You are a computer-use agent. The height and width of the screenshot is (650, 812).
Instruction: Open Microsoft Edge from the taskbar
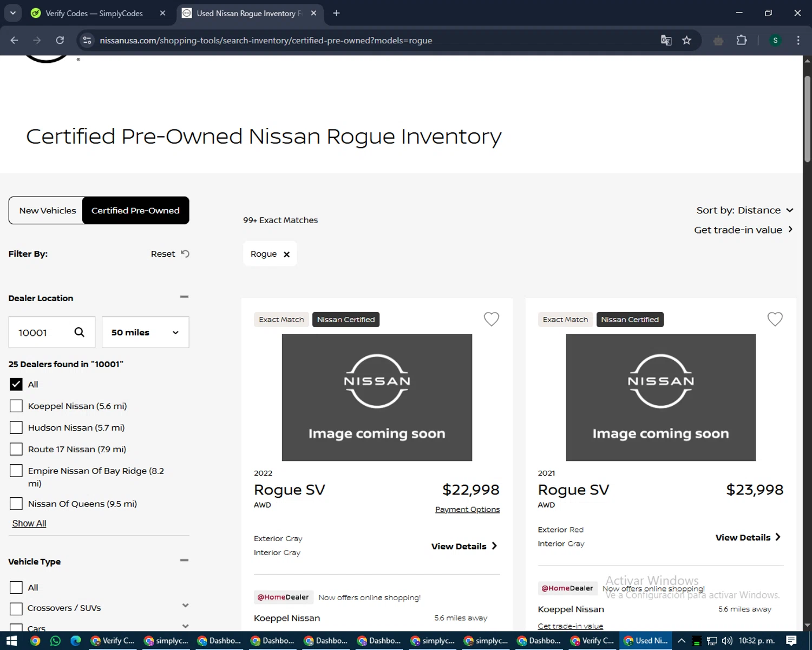point(76,641)
